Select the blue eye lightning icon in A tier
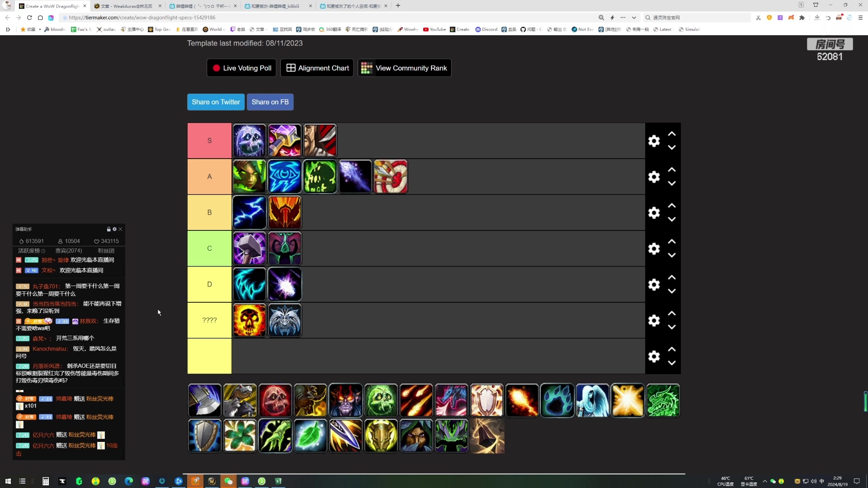 (285, 177)
